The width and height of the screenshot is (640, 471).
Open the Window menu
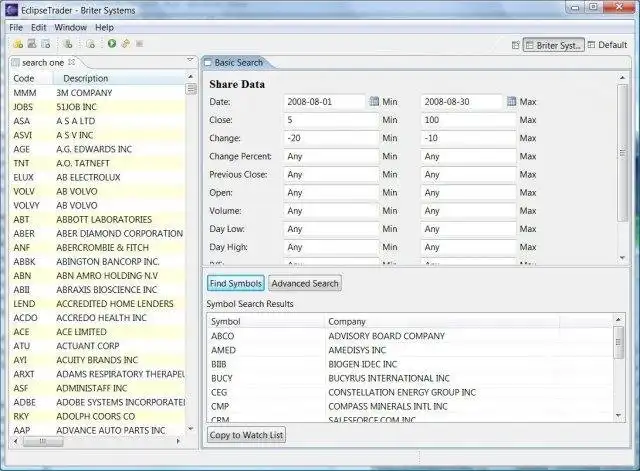[71, 27]
